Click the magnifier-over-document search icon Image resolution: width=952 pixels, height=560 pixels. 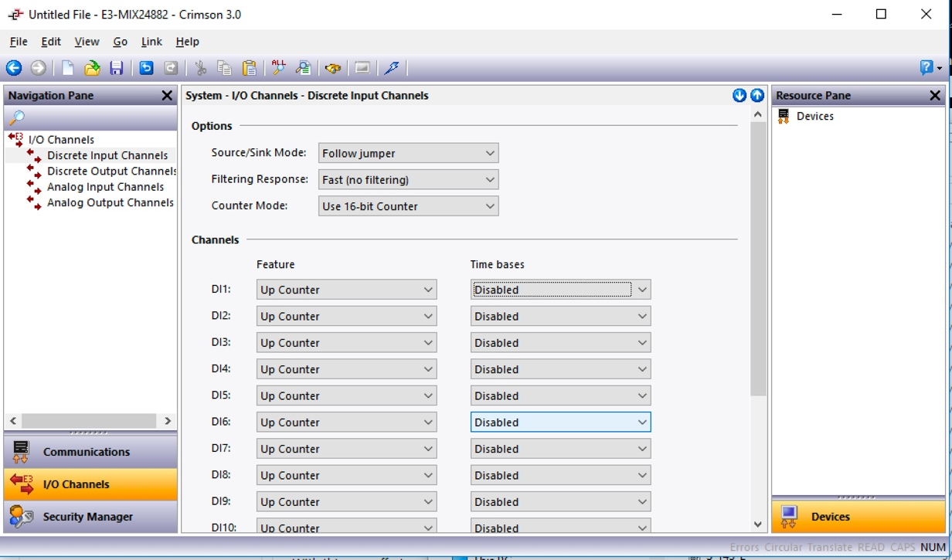click(x=303, y=68)
